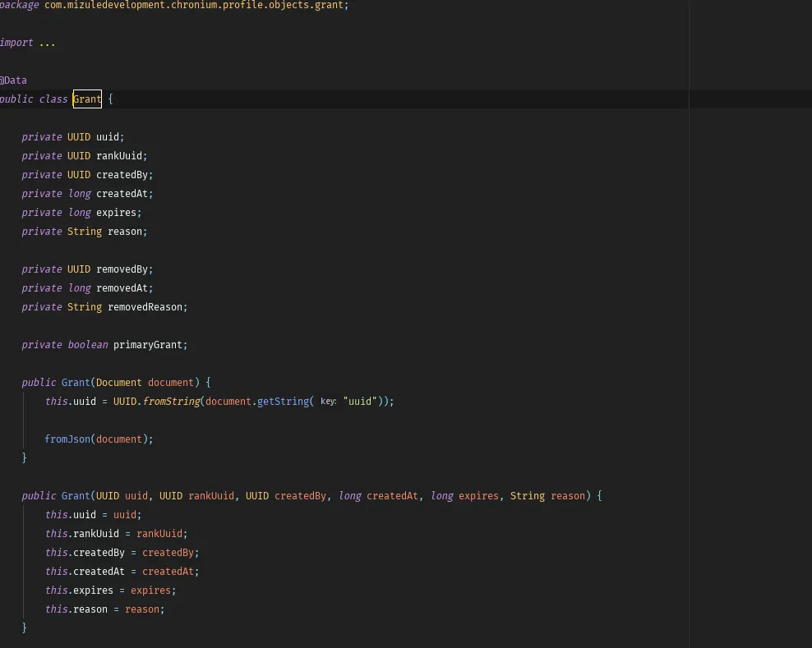
Task: Click the rankUuid field declaration name
Action: tap(119, 156)
